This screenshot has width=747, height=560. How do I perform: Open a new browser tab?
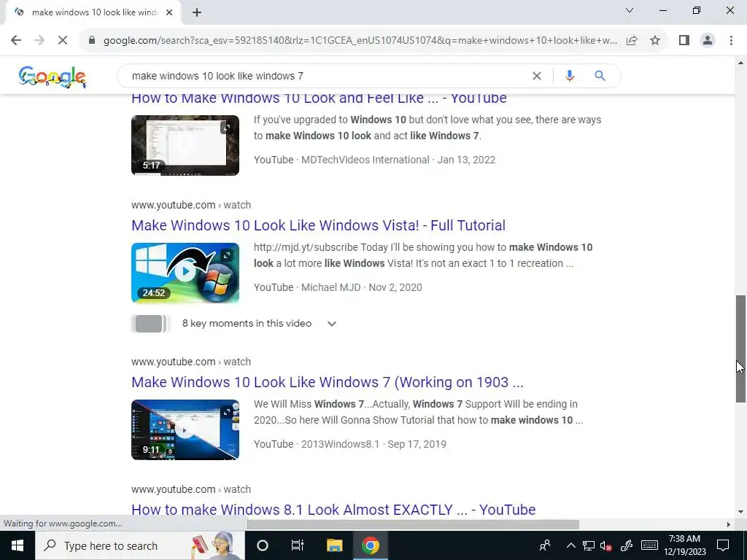197,12
